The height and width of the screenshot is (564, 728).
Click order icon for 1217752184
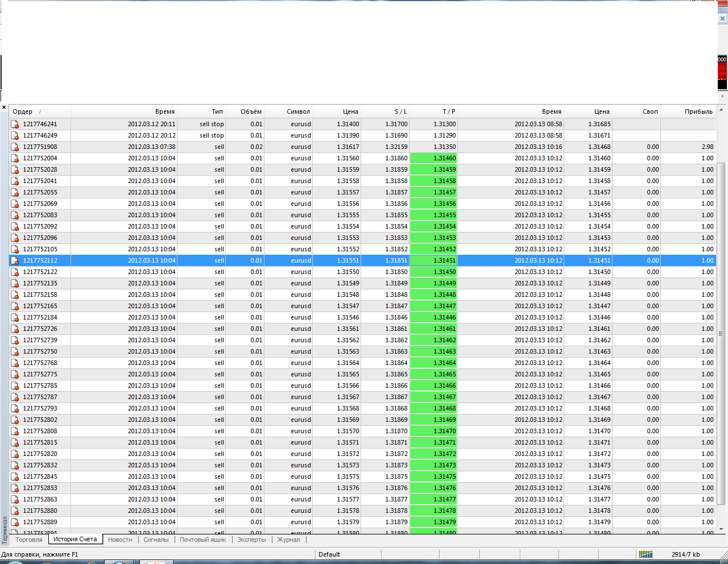pyautogui.click(x=15, y=317)
